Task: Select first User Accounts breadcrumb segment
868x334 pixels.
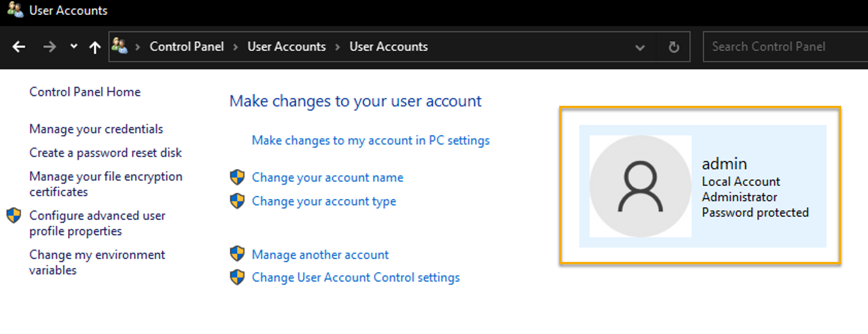Action: 286,46
